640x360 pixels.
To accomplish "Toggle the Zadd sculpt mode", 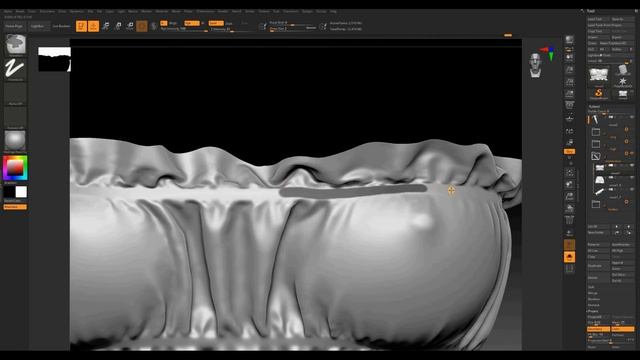I will coord(216,23).
